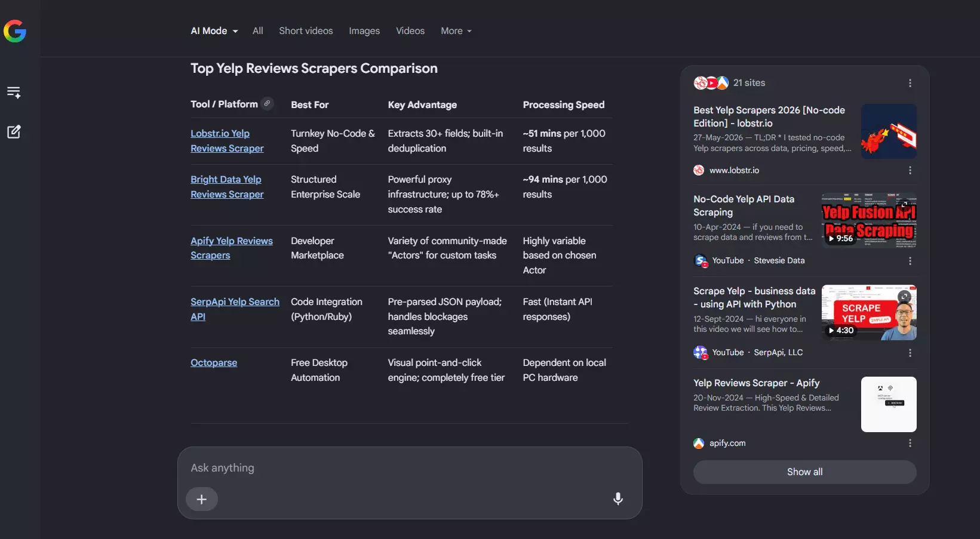Click the Show all sources button

tap(804, 472)
